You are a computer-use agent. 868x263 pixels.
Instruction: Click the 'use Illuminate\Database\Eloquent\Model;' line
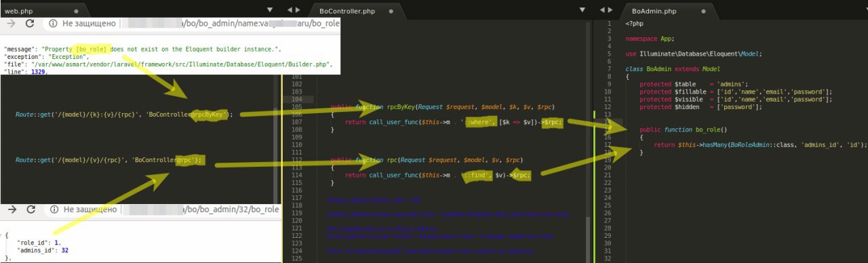coord(693,54)
